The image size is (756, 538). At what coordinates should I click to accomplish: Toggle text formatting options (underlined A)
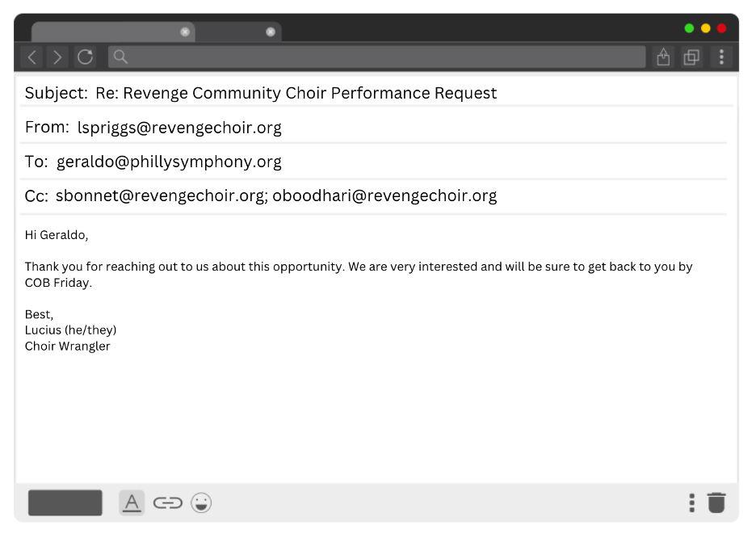tap(132, 503)
